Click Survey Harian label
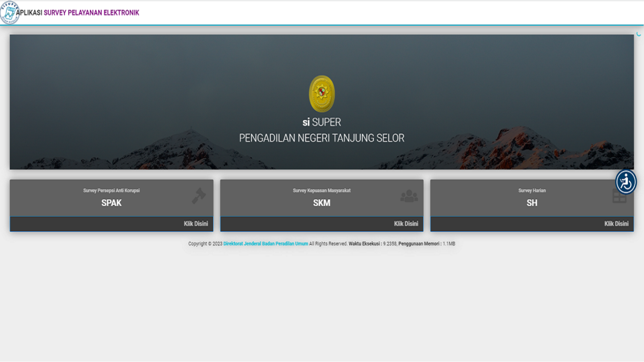Image resolution: width=644 pixels, height=362 pixels. point(532,190)
